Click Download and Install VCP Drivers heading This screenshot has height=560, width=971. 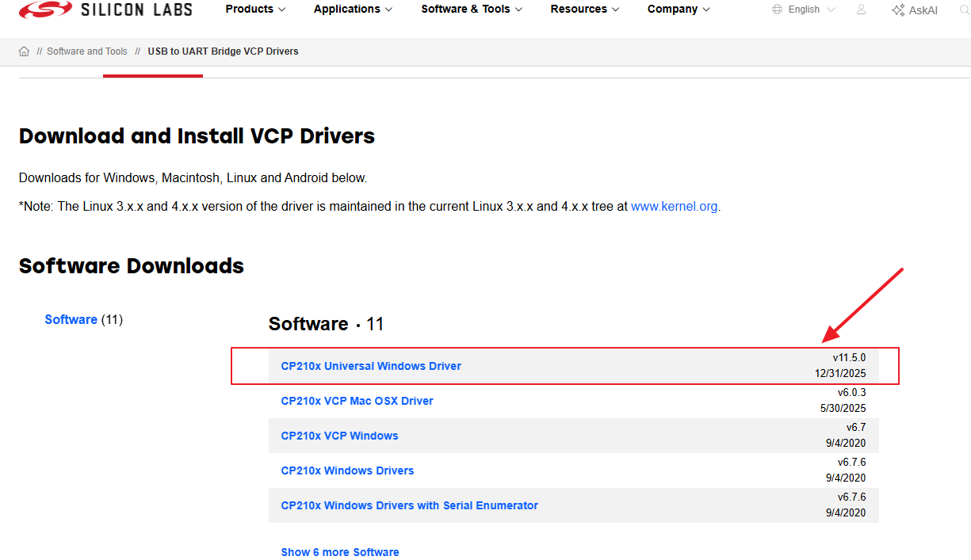(197, 136)
